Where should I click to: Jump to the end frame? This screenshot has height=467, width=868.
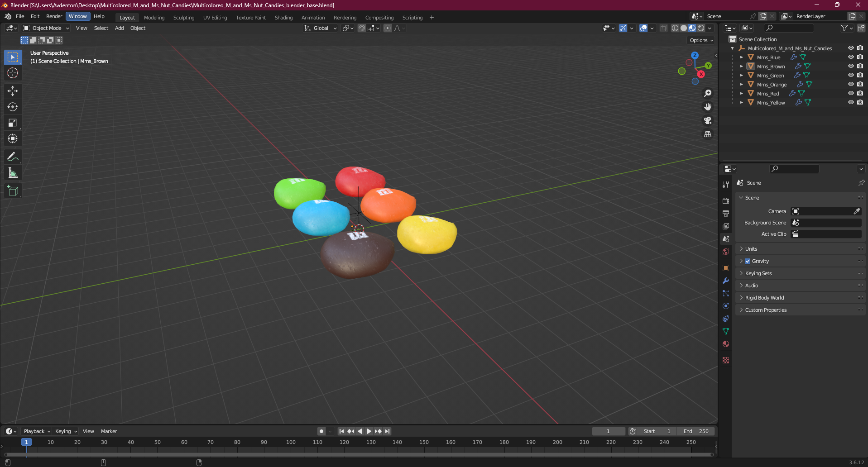[x=387, y=431]
